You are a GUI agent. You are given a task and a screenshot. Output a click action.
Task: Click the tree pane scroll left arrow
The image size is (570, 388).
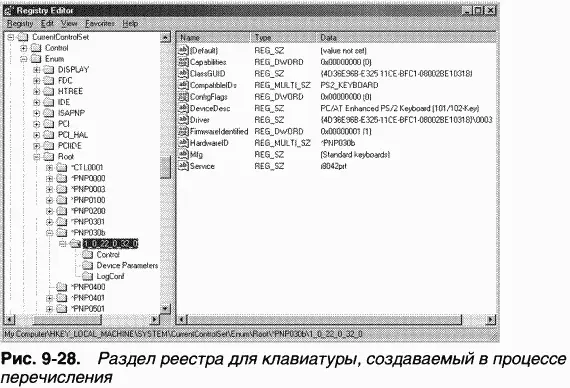[x=9, y=320]
